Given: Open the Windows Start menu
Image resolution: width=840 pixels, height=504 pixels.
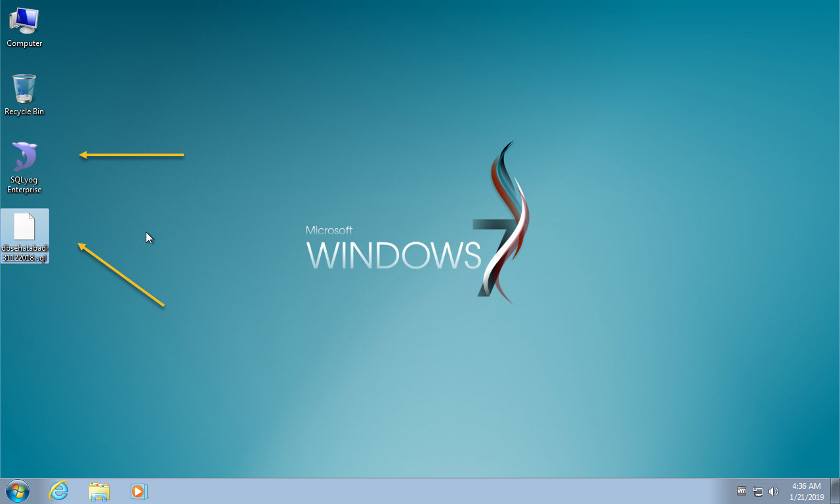Looking at the screenshot, I should coord(18,491).
